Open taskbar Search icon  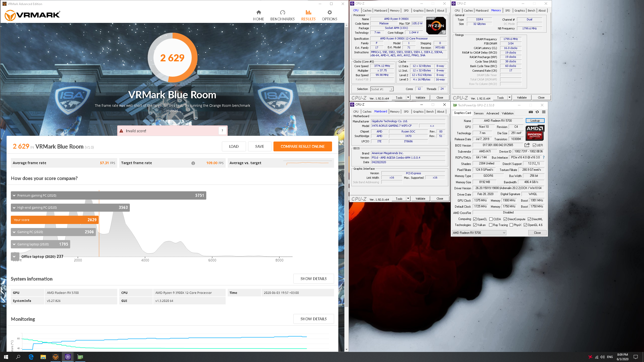tap(18, 357)
